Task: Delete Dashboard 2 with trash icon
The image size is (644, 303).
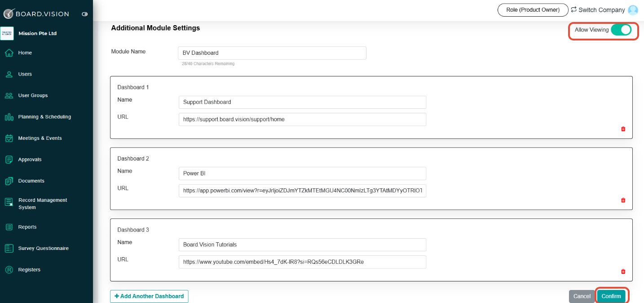Action: click(x=623, y=201)
